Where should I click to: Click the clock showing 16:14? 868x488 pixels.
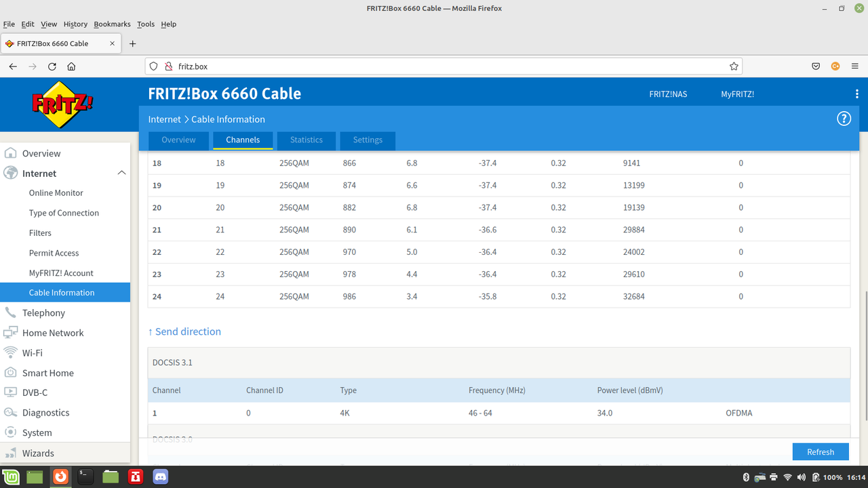click(x=856, y=477)
